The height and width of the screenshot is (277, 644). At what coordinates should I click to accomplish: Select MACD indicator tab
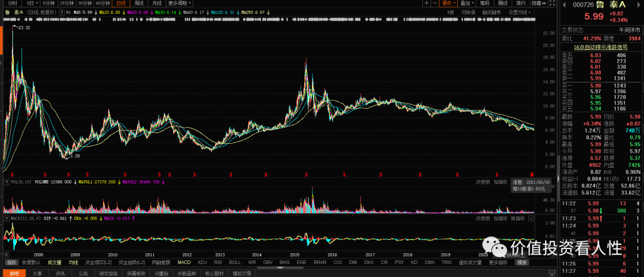click(x=184, y=262)
